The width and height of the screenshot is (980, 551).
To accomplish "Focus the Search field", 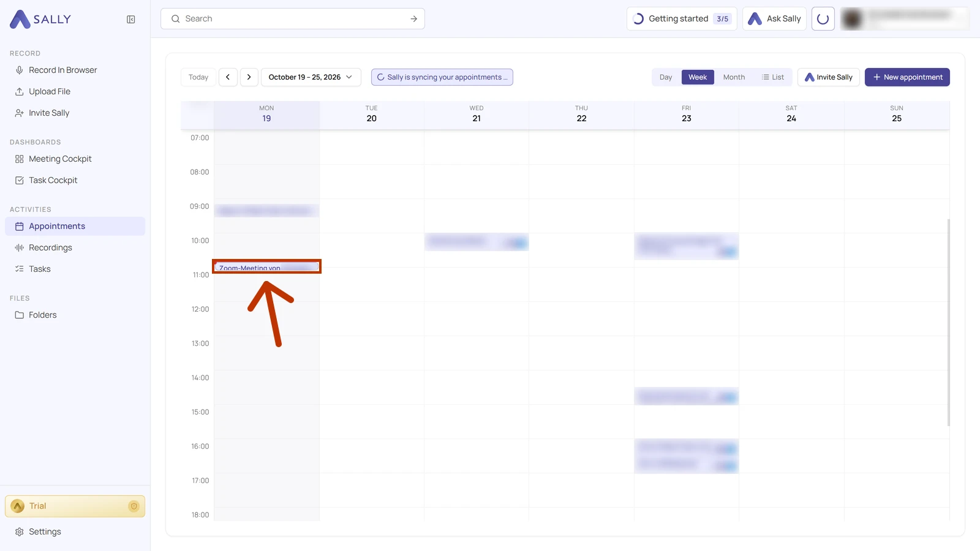I will [x=293, y=19].
